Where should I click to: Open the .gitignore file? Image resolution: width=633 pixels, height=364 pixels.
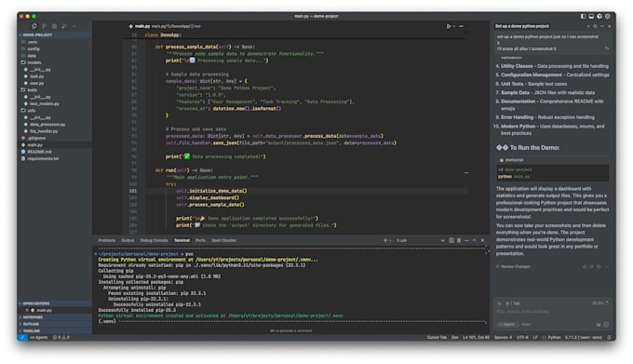click(55, 138)
